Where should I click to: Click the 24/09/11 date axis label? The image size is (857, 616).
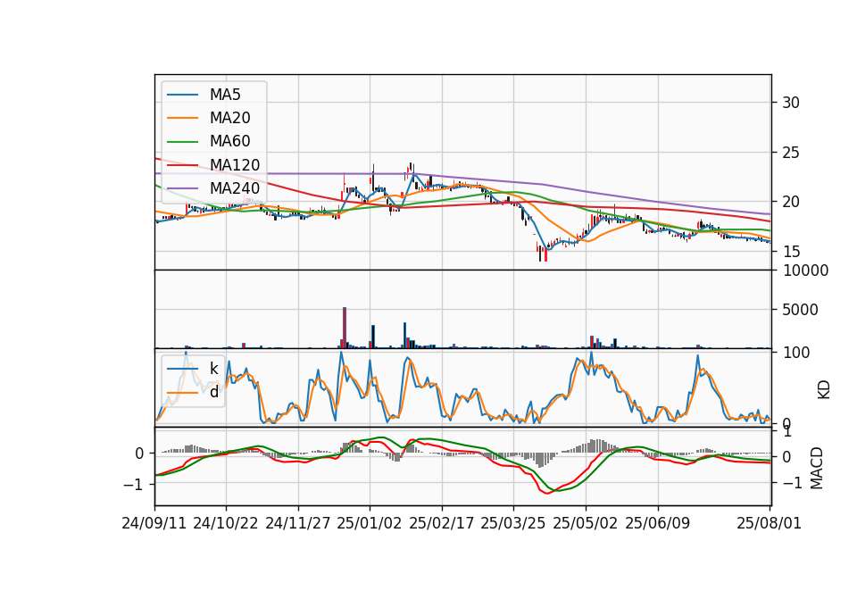(x=154, y=523)
